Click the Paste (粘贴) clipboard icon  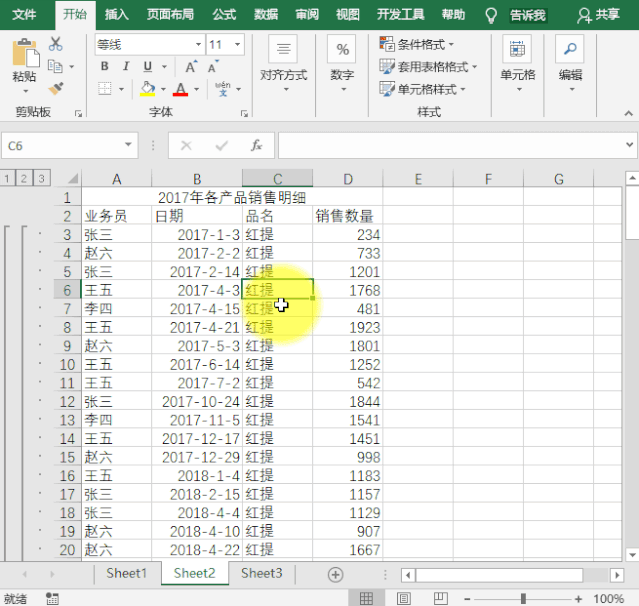pyautogui.click(x=24, y=56)
